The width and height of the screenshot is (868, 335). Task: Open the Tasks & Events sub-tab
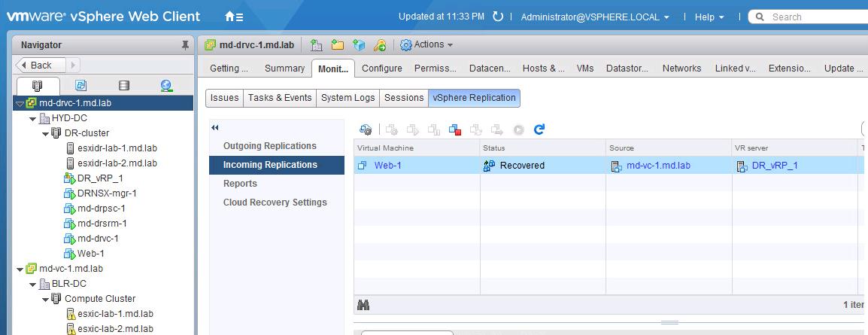(x=280, y=98)
